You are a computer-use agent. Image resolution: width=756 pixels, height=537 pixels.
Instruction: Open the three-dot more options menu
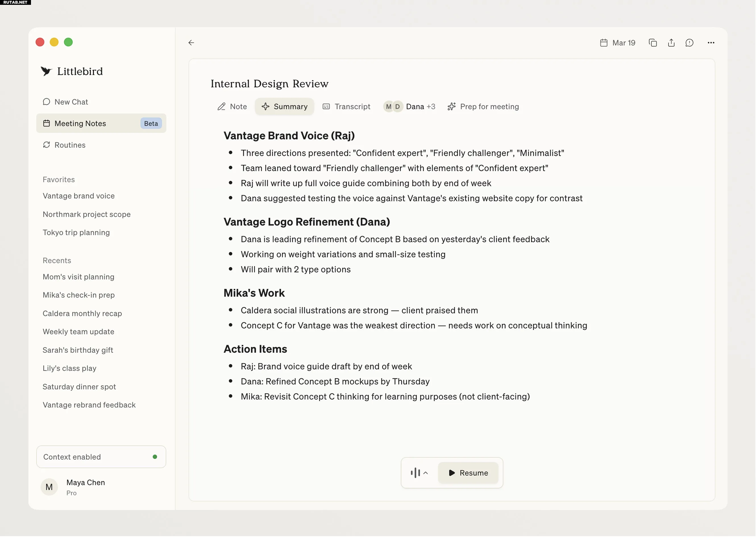711,43
